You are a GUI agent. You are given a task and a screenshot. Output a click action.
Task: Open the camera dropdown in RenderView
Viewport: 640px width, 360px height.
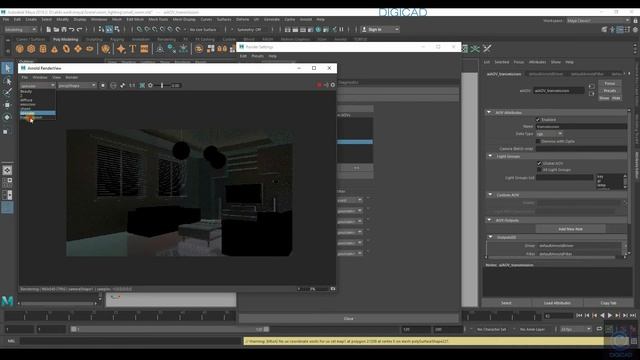[77, 85]
